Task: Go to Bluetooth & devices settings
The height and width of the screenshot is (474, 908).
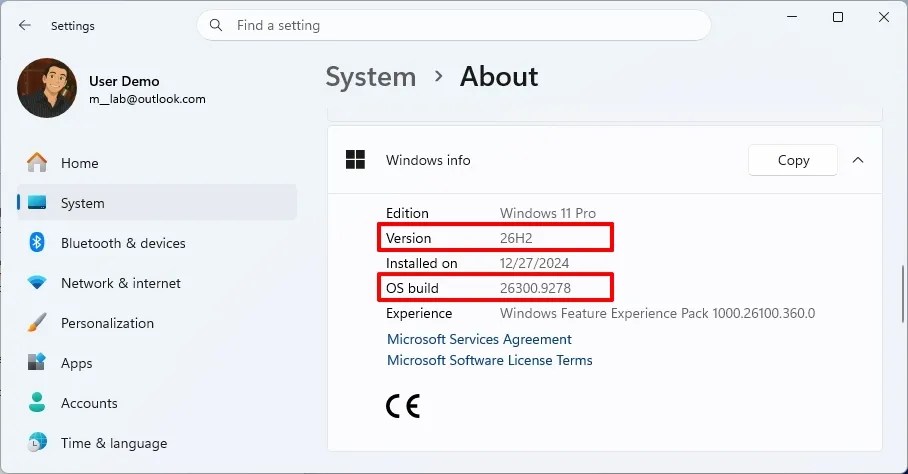Action: tap(157, 243)
